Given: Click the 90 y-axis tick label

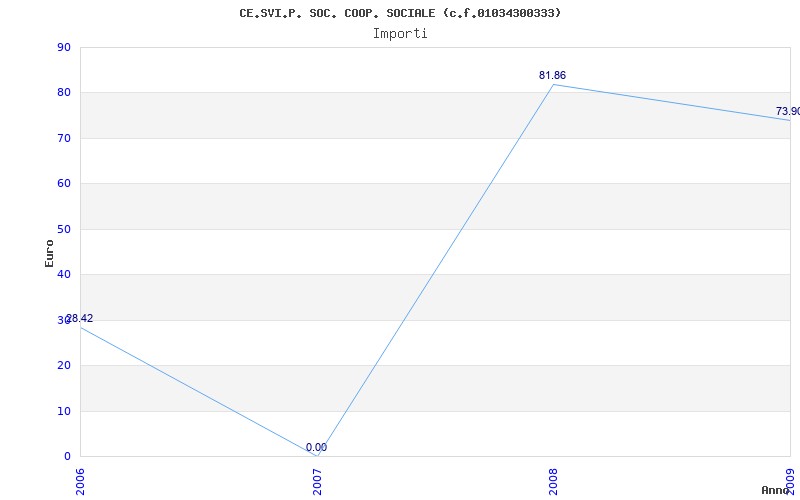Looking at the screenshot, I should pos(64,47).
